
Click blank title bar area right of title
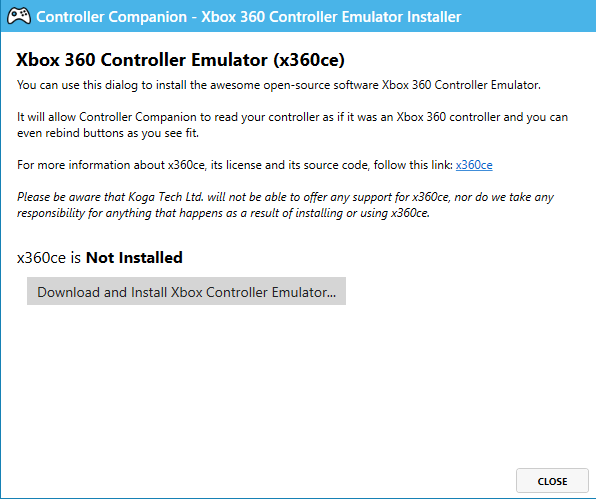[528, 16]
